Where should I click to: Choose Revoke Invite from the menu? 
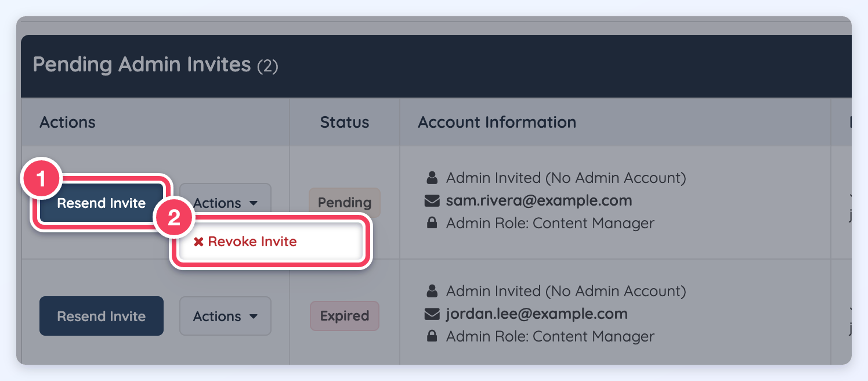[270, 242]
